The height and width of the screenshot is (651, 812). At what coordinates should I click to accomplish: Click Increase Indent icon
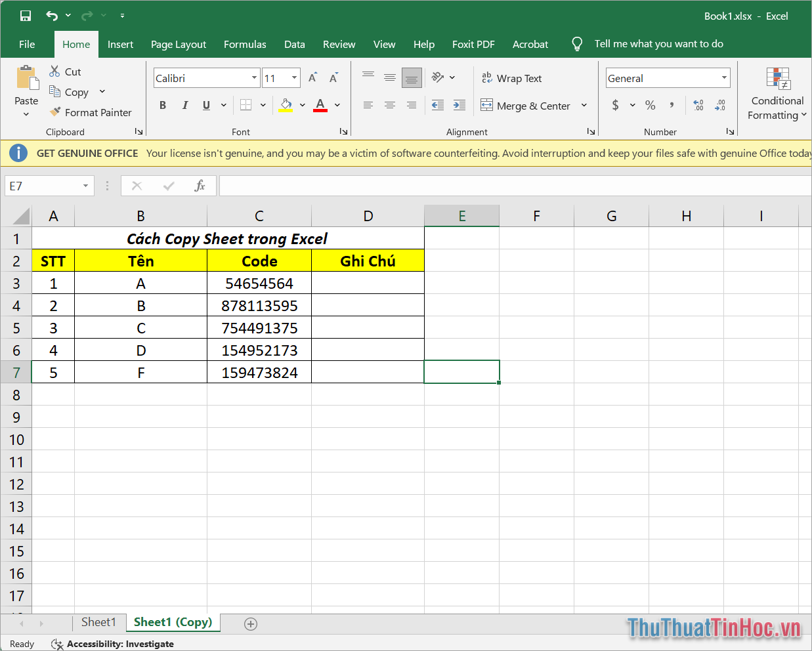tap(459, 105)
